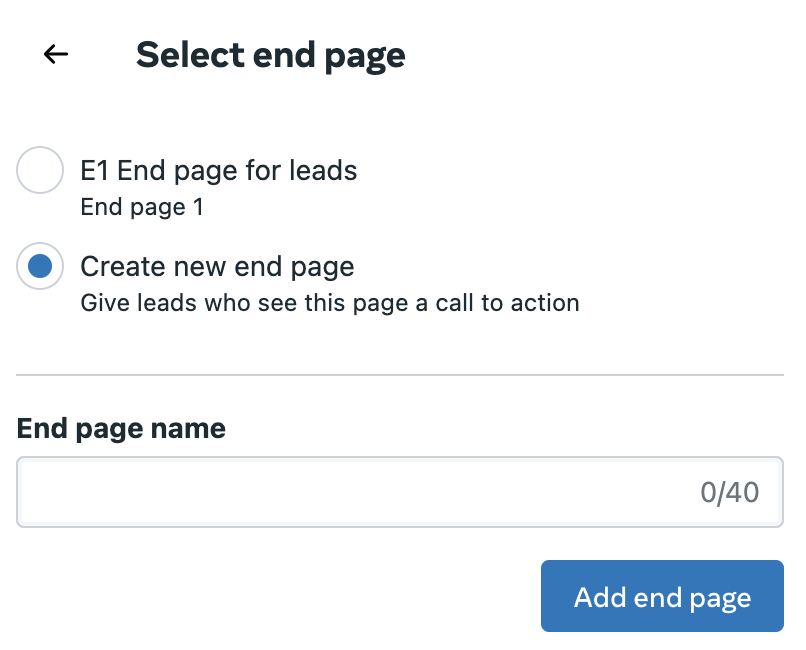This screenshot has height=650, width=806.
Task: Click the 'Select end page' heading
Action: pyautogui.click(x=271, y=55)
